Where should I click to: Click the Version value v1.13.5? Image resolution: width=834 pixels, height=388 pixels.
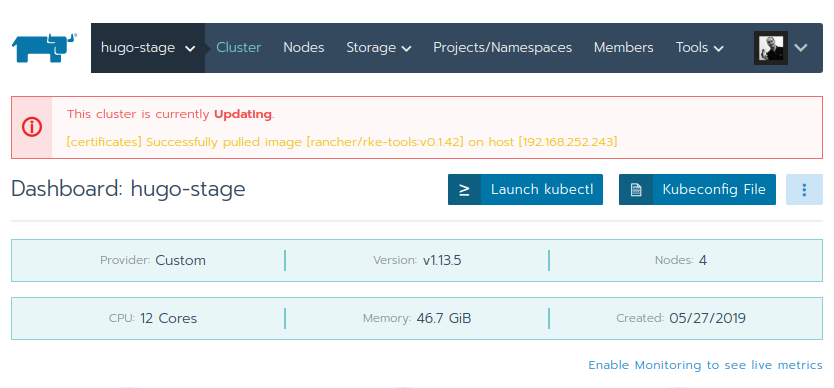pos(442,260)
